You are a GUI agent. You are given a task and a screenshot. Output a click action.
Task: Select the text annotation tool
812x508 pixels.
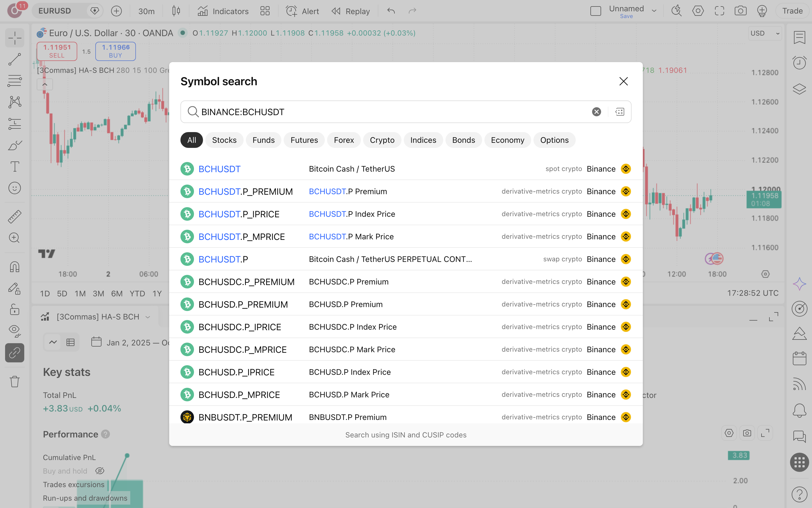[x=15, y=167]
